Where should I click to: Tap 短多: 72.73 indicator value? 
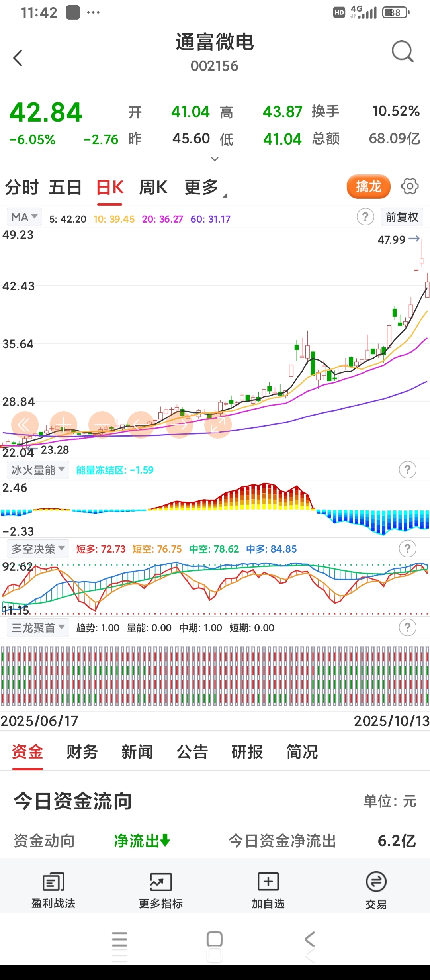tap(101, 549)
